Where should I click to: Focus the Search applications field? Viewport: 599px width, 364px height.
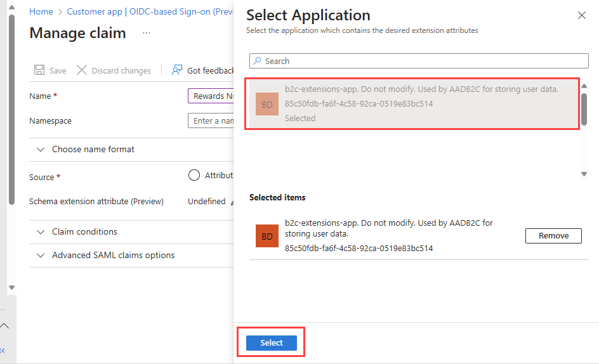419,61
